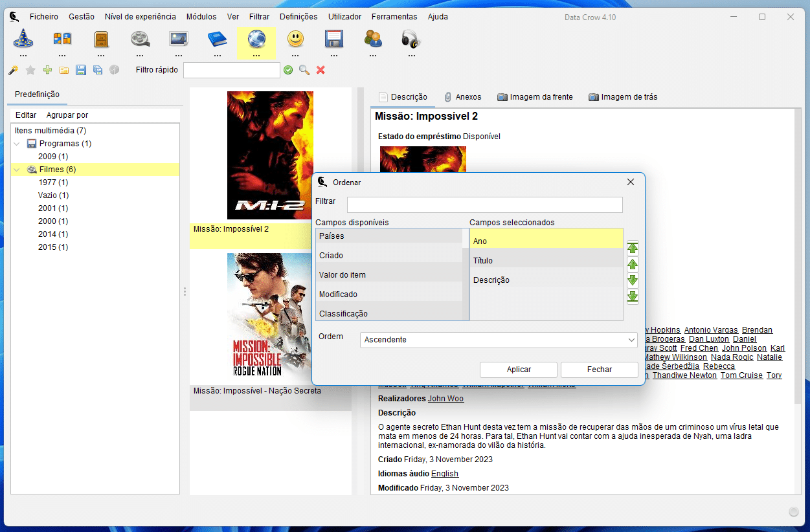Open the blue book module
The height and width of the screenshot is (532, 810).
[x=218, y=39]
